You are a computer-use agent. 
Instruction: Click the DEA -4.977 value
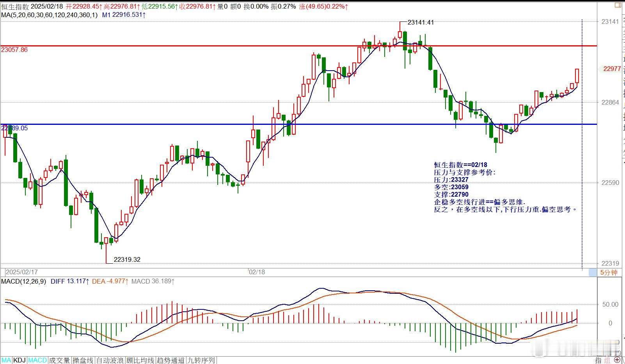point(110,281)
